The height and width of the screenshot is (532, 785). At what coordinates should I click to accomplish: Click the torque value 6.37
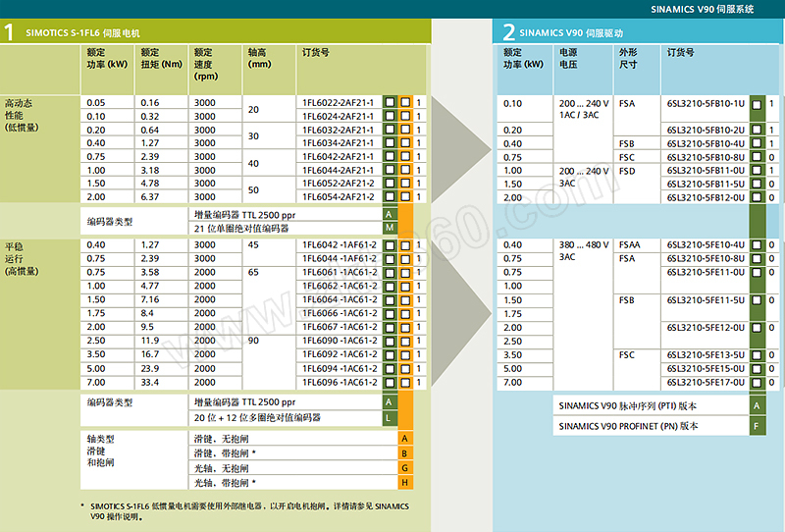pos(150,196)
